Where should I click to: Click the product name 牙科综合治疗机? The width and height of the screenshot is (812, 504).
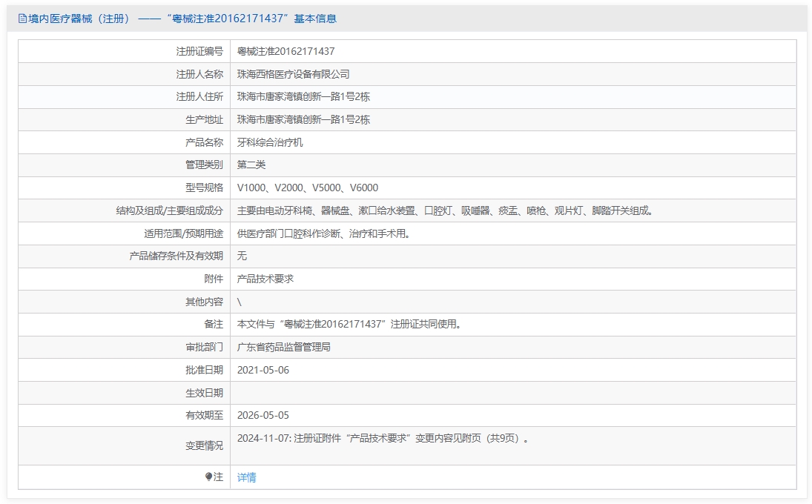[x=270, y=142]
